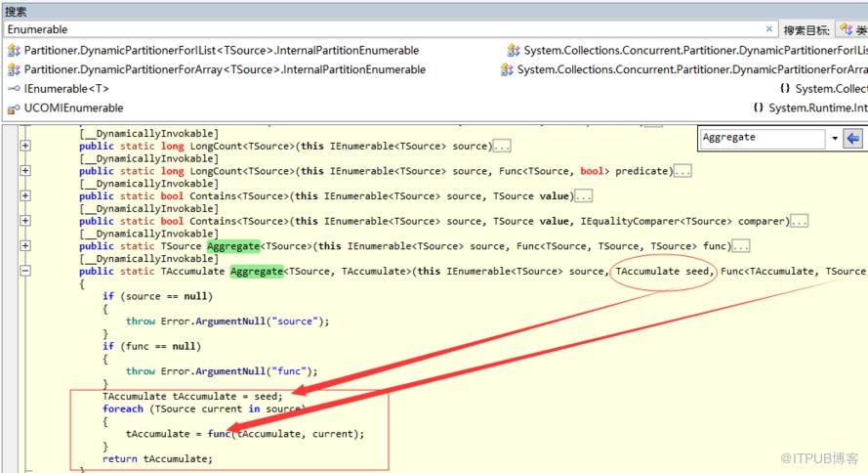The width and height of the screenshot is (868, 473).
Task: Click the throw Error.ArgumentNull("func") line
Action: coord(222,371)
